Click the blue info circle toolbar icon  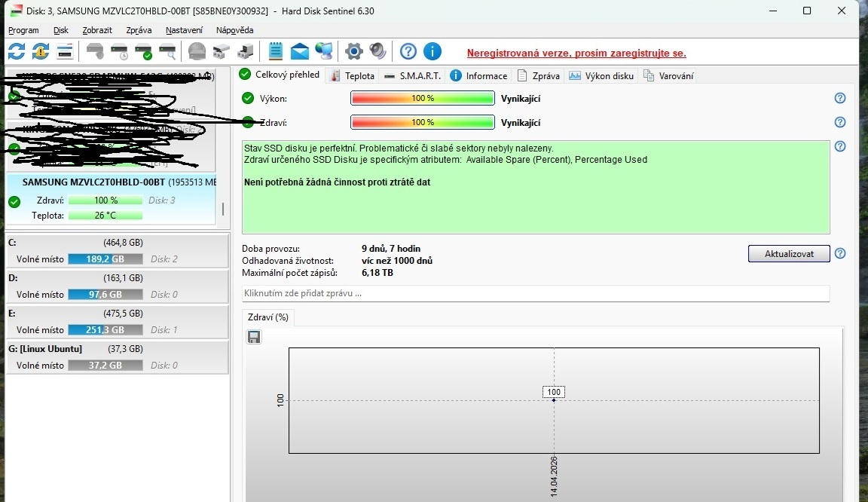coord(432,51)
